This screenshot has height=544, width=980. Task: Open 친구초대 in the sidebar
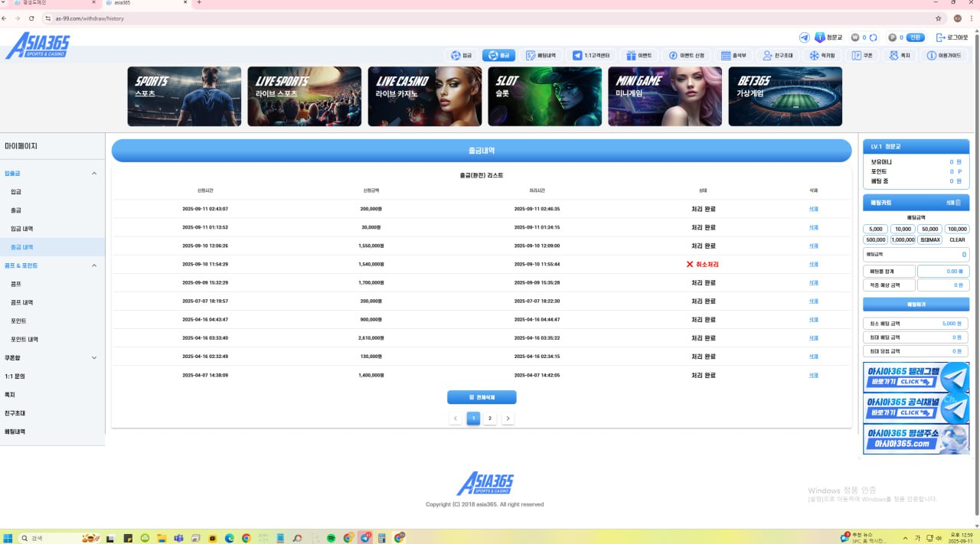(x=52, y=413)
